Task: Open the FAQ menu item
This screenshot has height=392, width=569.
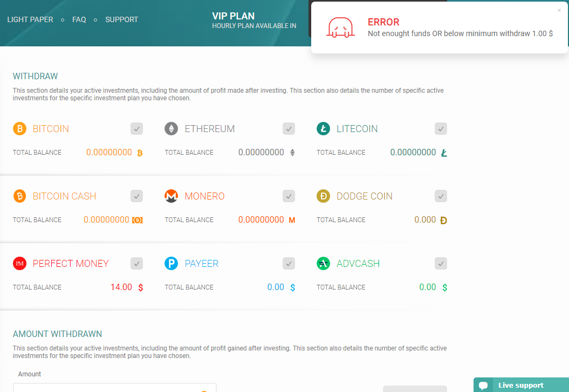Action: 79,19
